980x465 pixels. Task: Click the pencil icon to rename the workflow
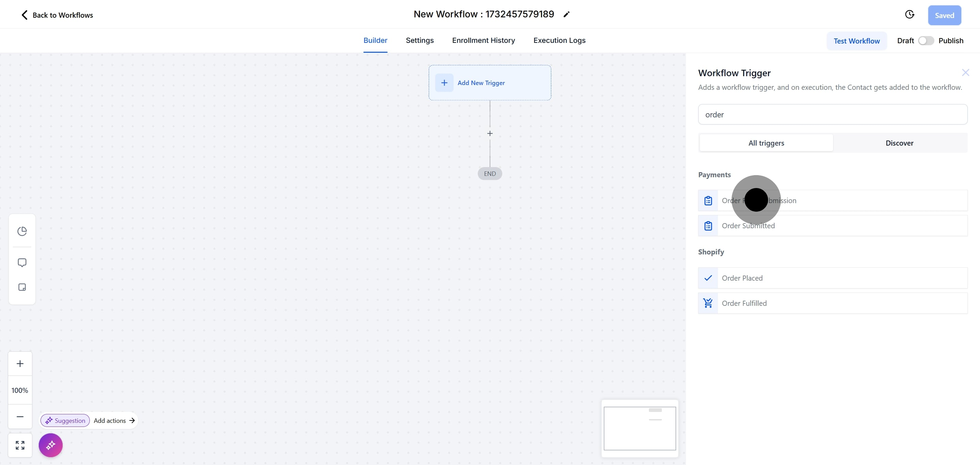[567, 14]
